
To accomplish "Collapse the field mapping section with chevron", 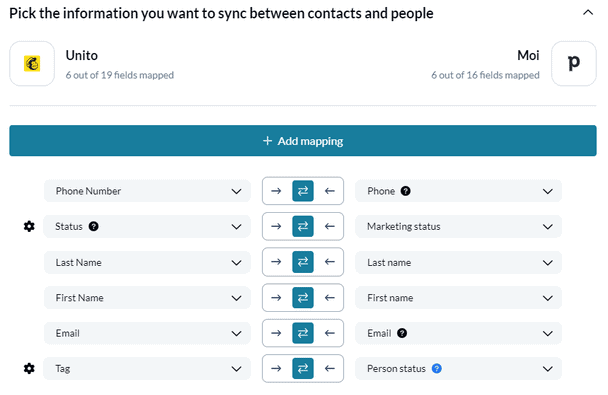I will click(x=588, y=13).
